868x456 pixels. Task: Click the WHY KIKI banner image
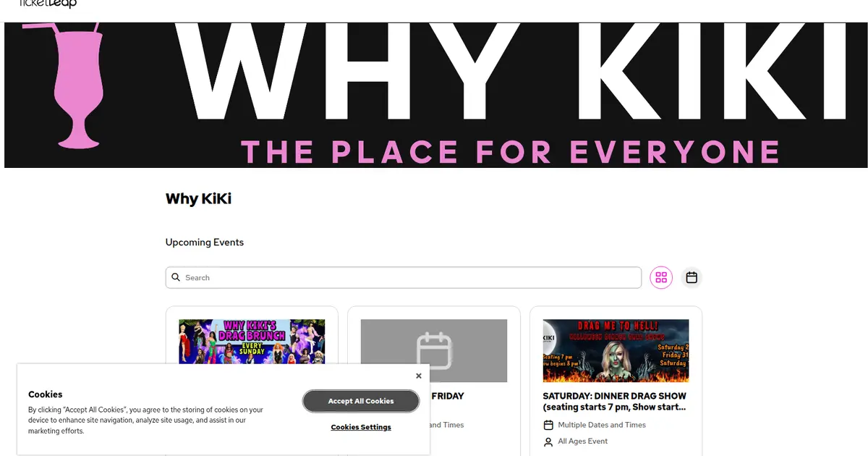point(435,95)
